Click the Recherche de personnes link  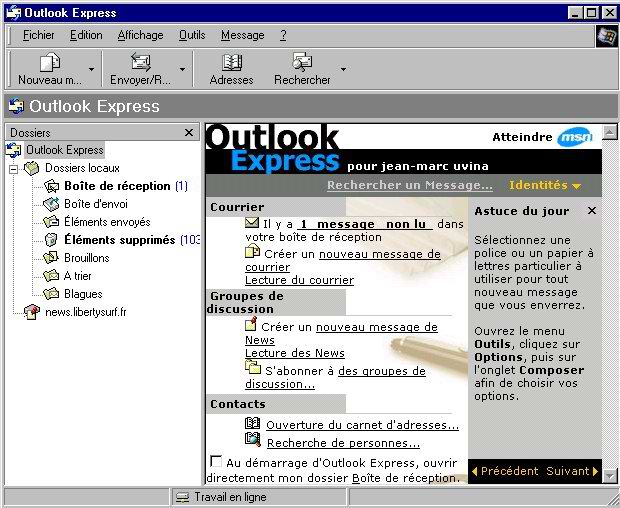pos(343,443)
